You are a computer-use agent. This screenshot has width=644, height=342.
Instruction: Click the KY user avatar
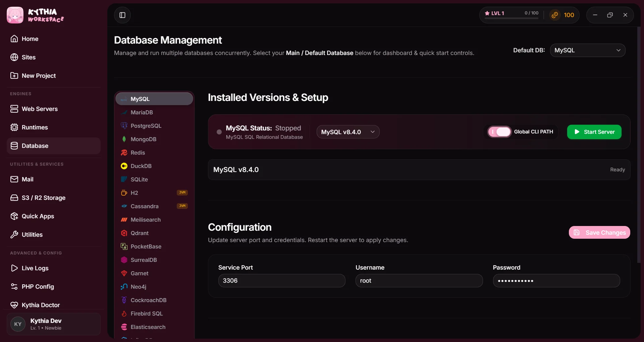coord(18,324)
